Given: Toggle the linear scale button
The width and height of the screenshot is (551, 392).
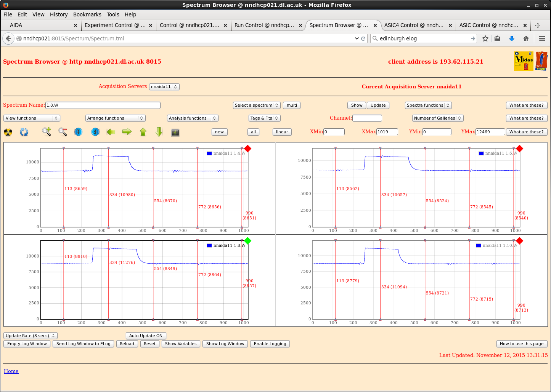Looking at the screenshot, I should tap(282, 132).
